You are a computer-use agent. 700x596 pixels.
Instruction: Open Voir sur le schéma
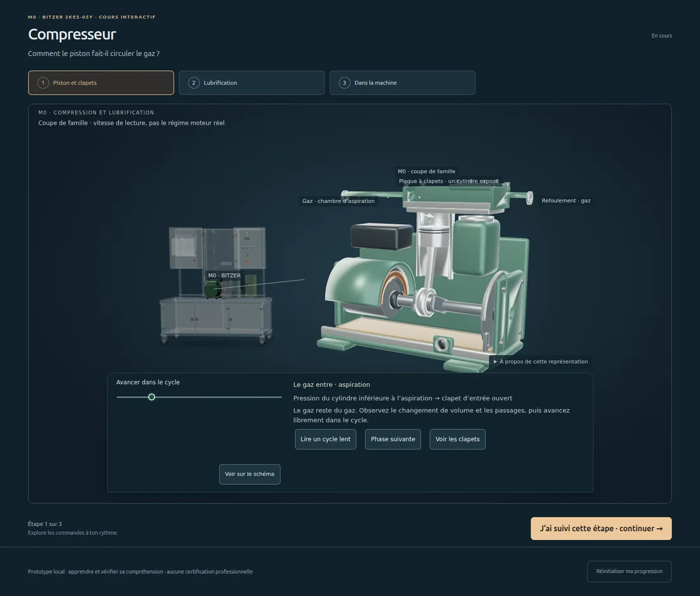[249, 474]
